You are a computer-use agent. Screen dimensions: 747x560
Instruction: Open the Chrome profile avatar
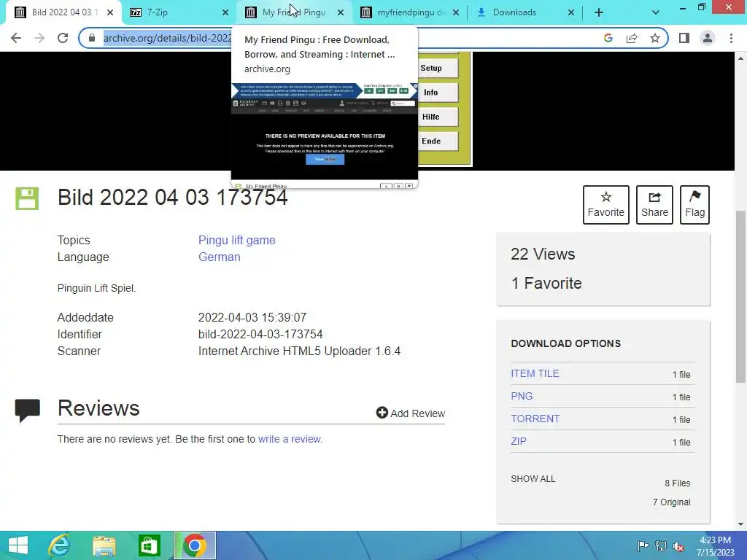coord(708,38)
